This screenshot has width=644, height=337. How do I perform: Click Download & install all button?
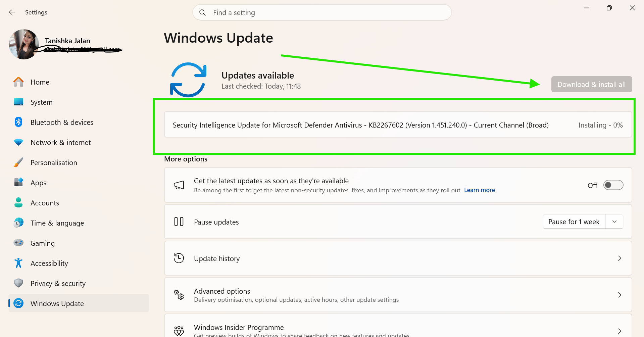592,84
